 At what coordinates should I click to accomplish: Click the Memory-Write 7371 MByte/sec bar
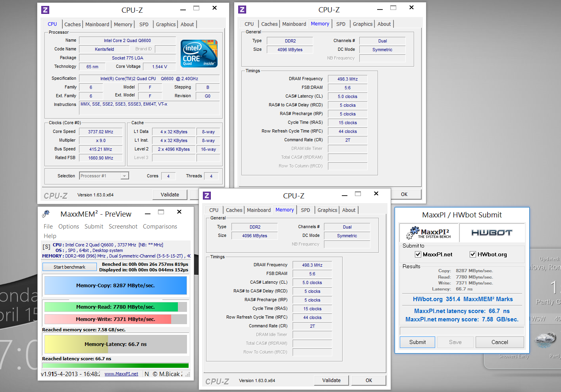tap(116, 319)
